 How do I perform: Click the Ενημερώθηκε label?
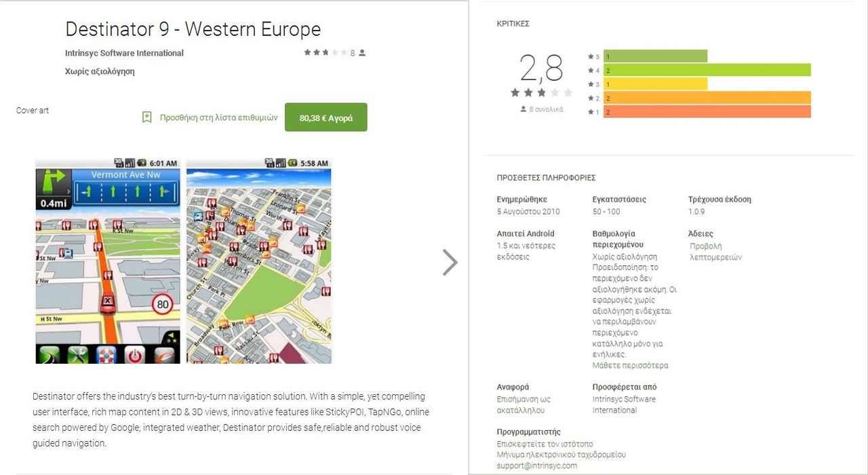tap(522, 199)
